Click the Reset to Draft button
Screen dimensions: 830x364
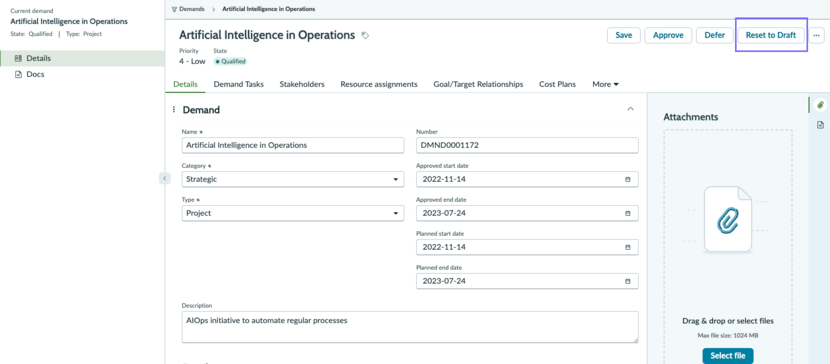pyautogui.click(x=771, y=35)
